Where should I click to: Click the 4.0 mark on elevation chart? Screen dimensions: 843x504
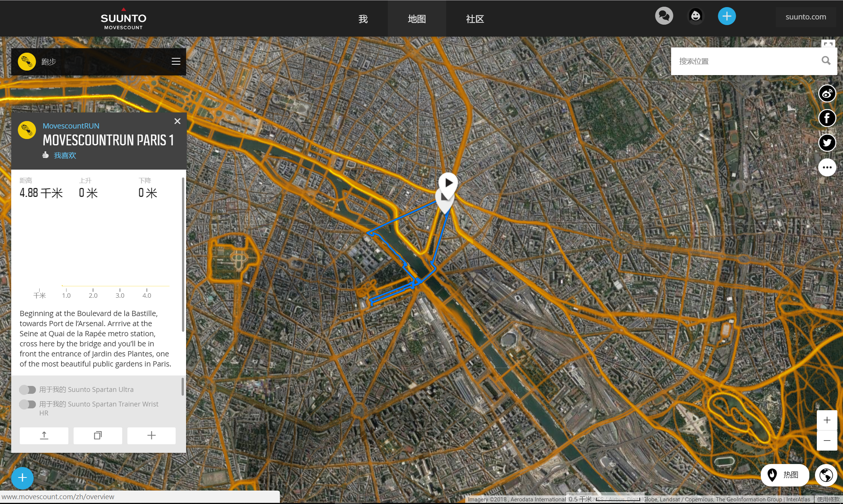pyautogui.click(x=147, y=296)
